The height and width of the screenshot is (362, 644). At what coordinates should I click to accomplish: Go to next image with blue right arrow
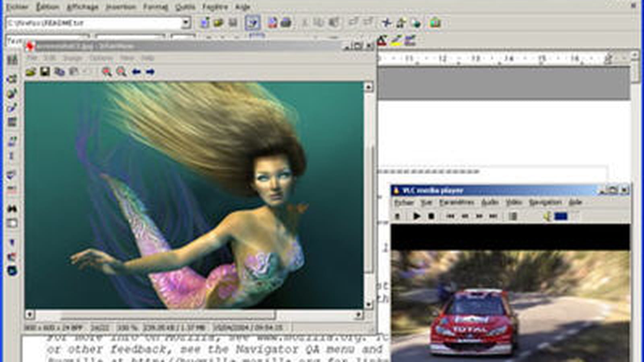point(150,72)
